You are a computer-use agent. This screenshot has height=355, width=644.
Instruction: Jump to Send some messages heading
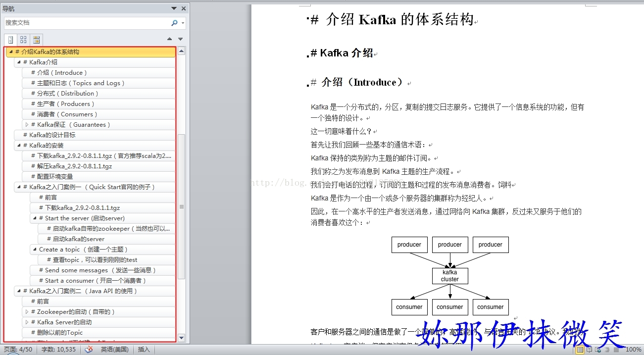tap(102, 270)
